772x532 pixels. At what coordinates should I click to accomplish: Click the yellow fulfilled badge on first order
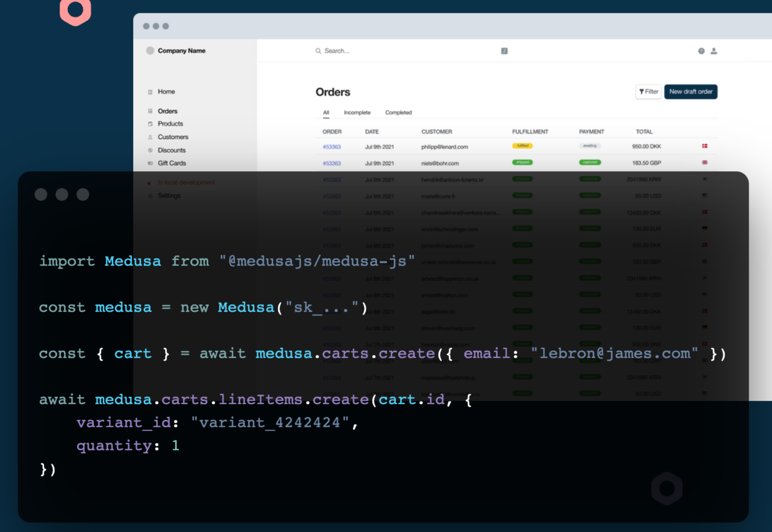522,146
